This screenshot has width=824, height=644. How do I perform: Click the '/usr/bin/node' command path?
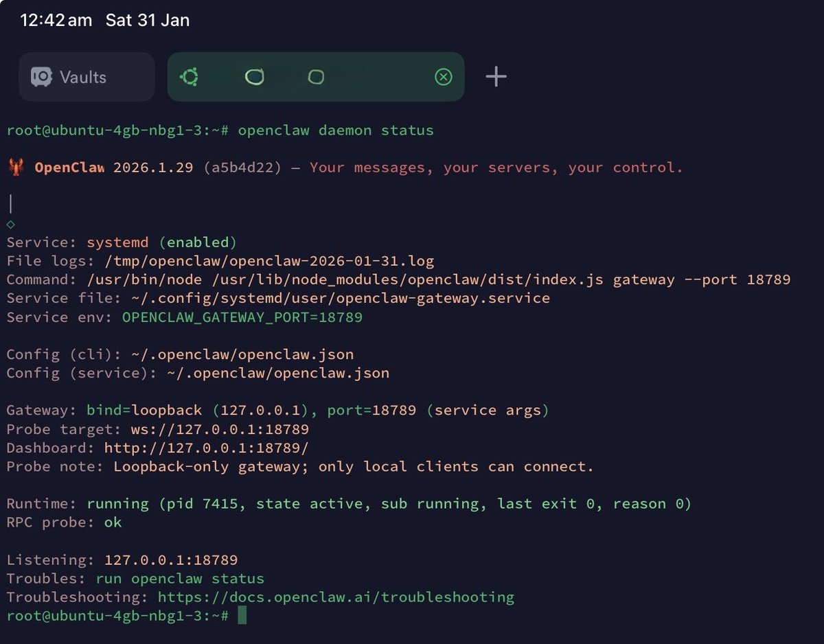(x=144, y=279)
